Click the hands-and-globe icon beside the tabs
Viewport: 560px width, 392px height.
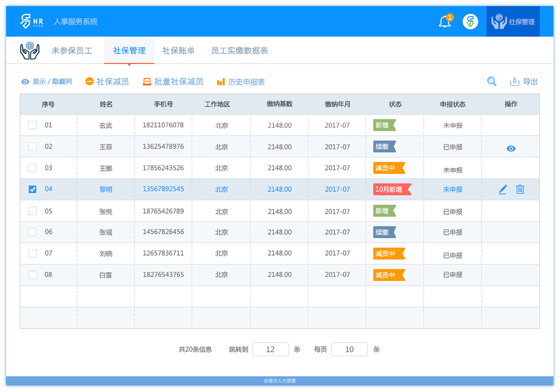(30, 50)
